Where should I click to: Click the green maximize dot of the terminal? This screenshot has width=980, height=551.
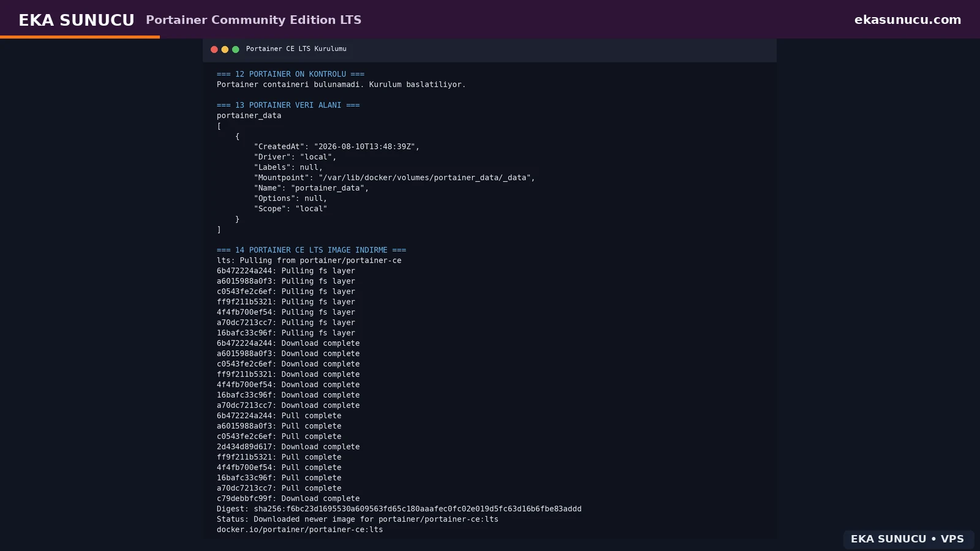236,50
